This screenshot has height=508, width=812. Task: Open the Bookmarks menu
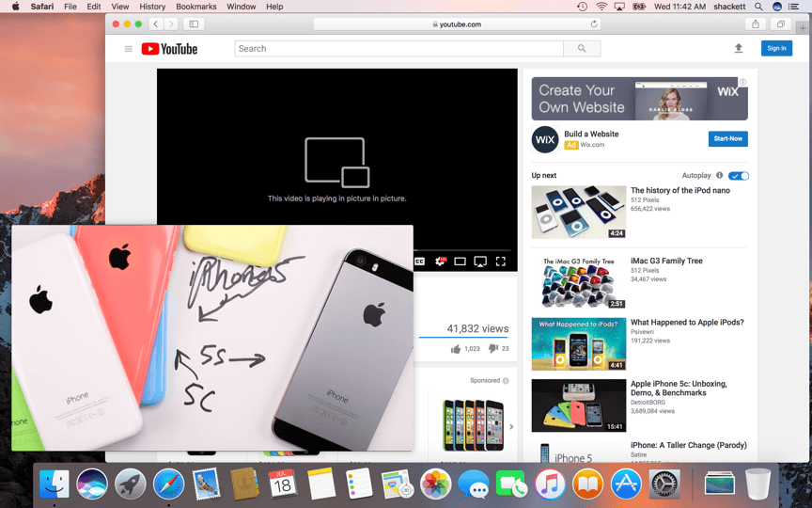coord(196,7)
